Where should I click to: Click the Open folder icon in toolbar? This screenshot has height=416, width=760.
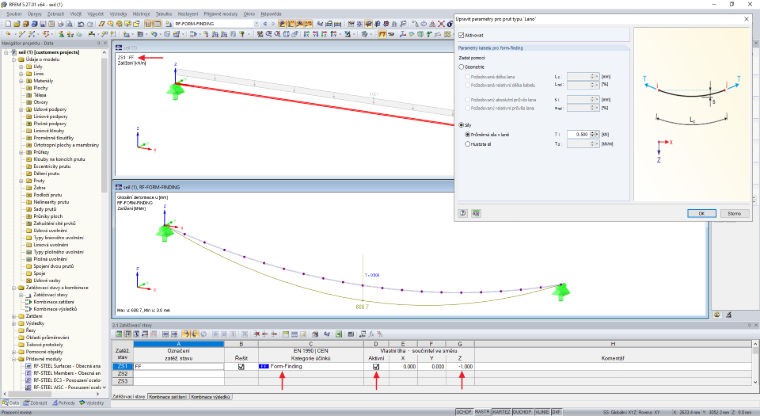click(x=17, y=24)
